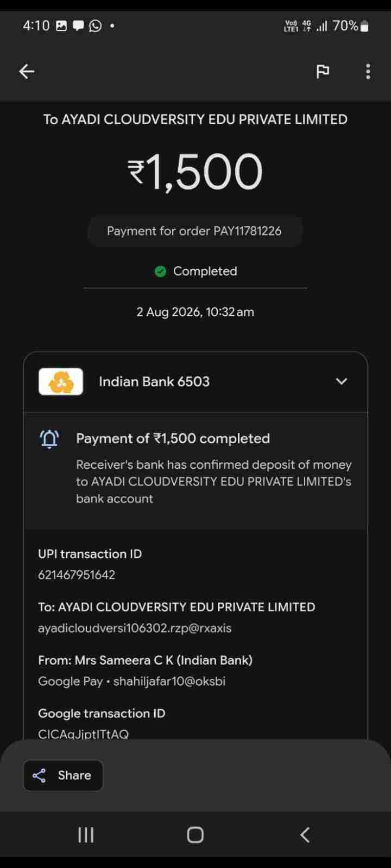Expand the Indian Bank 6503 row
The height and width of the screenshot is (868, 391).
(x=195, y=382)
